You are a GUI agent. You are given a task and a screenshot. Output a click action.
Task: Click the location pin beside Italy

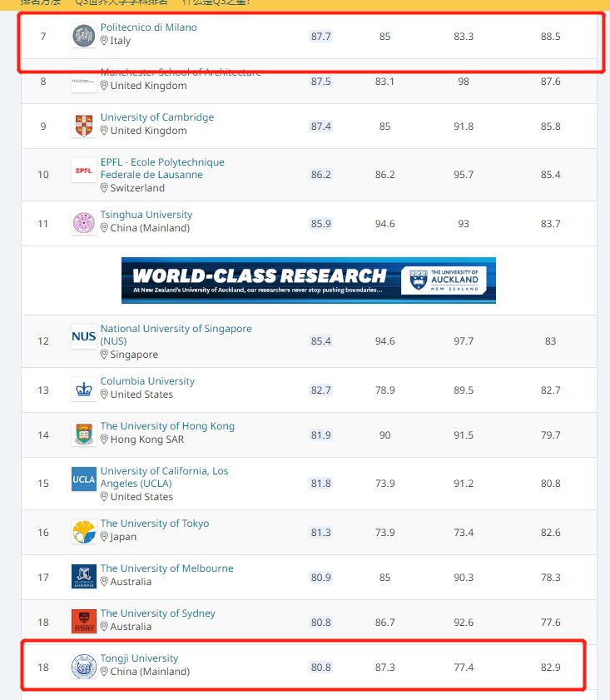(x=104, y=41)
